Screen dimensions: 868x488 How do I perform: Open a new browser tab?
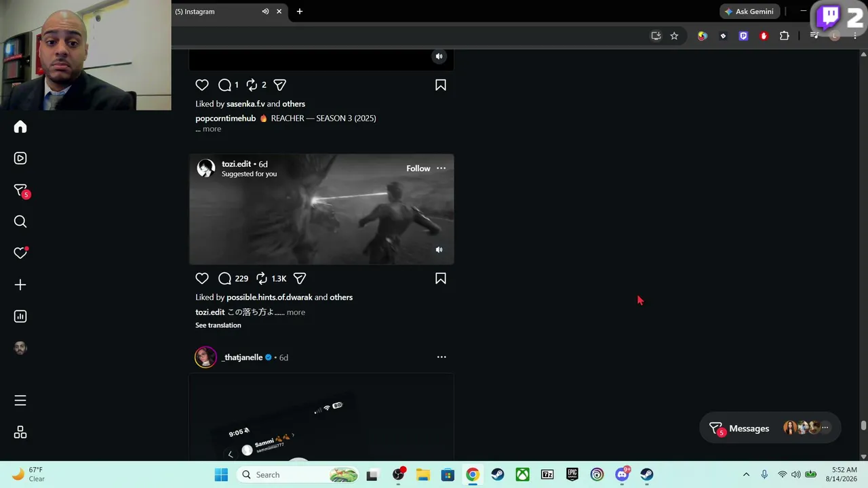(300, 12)
